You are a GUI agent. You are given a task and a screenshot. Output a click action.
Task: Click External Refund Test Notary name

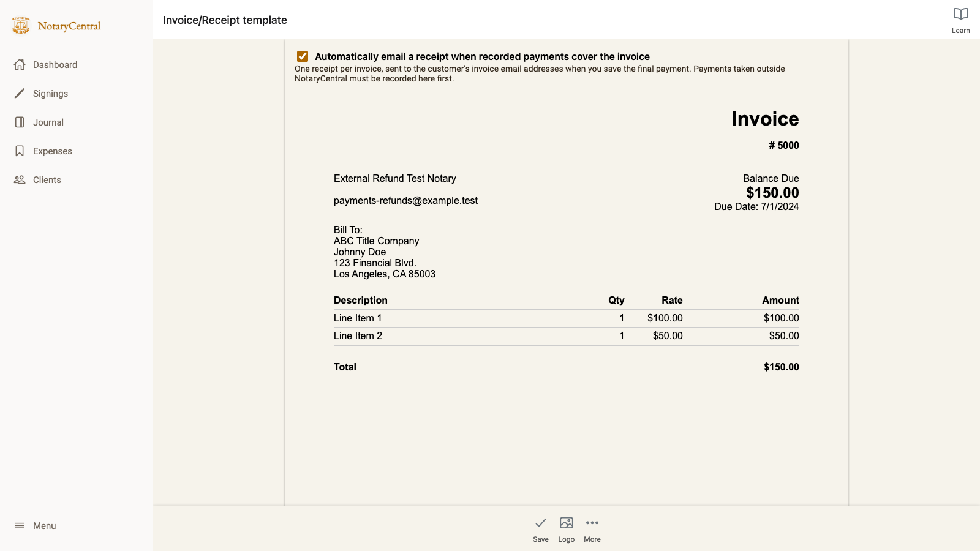click(395, 178)
